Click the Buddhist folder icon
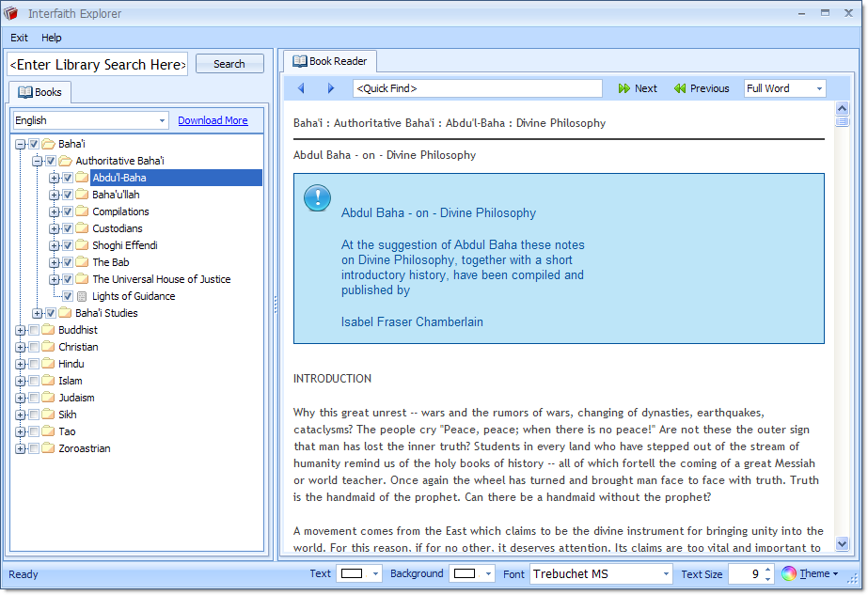 48,330
